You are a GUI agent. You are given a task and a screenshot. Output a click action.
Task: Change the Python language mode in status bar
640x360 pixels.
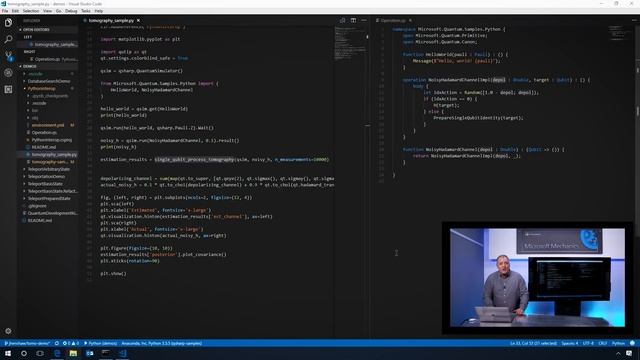tap(618, 343)
